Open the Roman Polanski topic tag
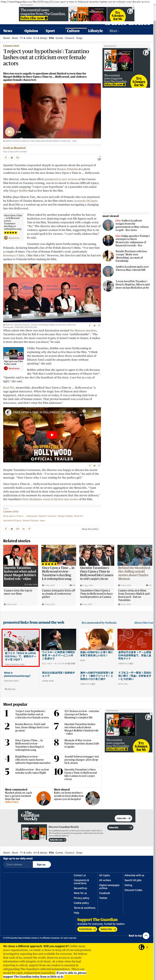The width and height of the screenshot is (156, 980). tap(30, 520)
